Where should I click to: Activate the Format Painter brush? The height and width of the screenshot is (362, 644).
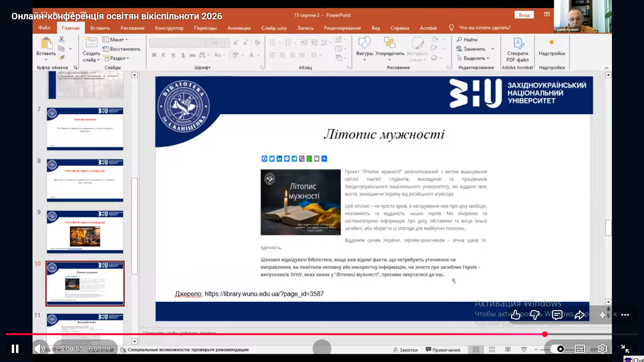[x=61, y=58]
